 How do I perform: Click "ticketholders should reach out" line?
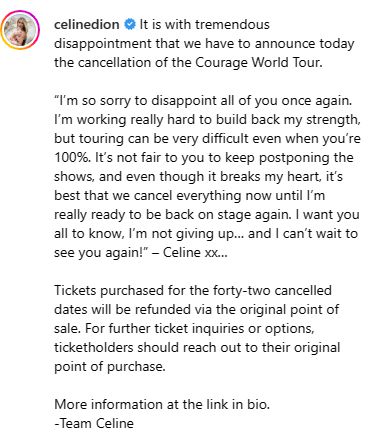(197, 348)
